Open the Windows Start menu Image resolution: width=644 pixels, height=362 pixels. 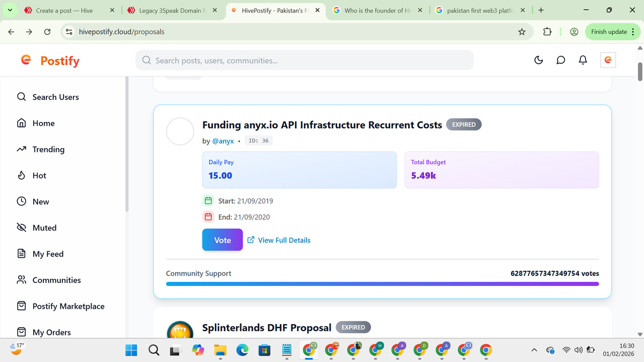[x=131, y=350]
